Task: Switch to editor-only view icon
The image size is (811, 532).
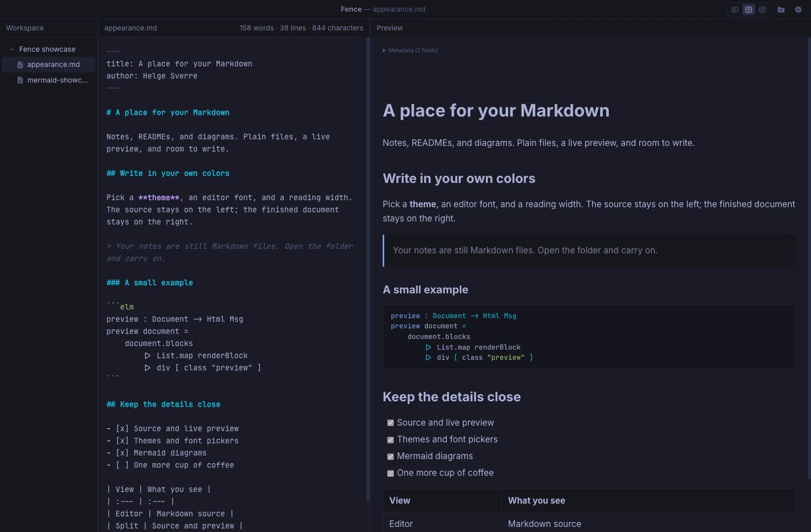Action: coord(734,10)
